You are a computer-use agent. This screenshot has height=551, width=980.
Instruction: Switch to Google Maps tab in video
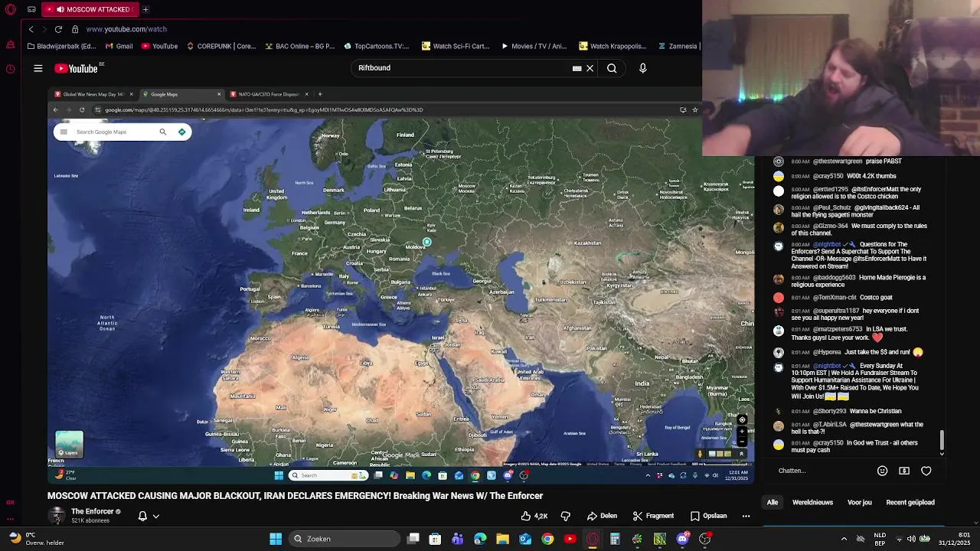[181, 94]
